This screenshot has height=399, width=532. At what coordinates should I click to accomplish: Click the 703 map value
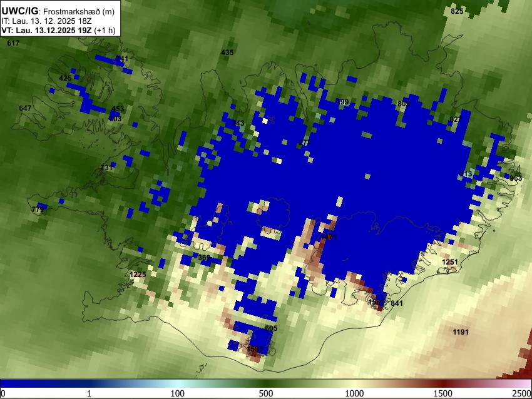tap(115, 119)
